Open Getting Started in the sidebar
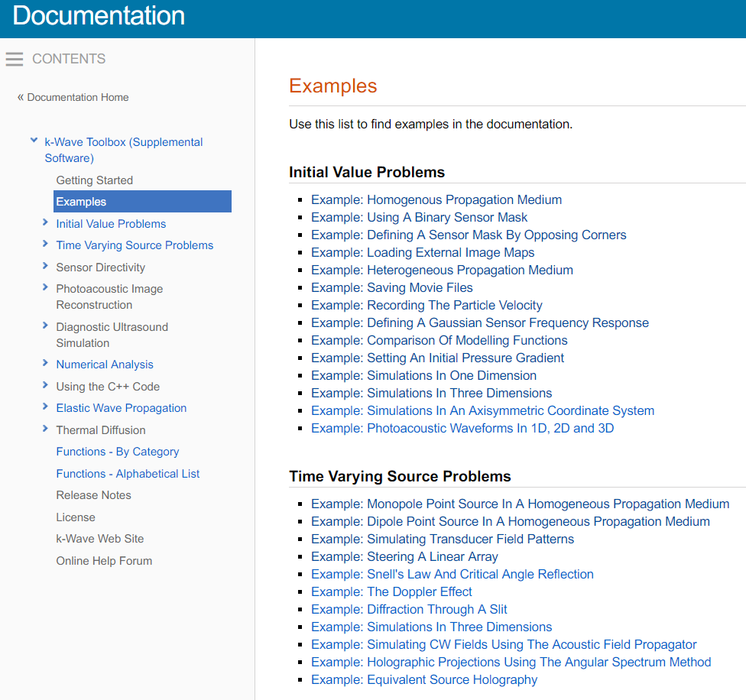746x700 pixels. (94, 180)
